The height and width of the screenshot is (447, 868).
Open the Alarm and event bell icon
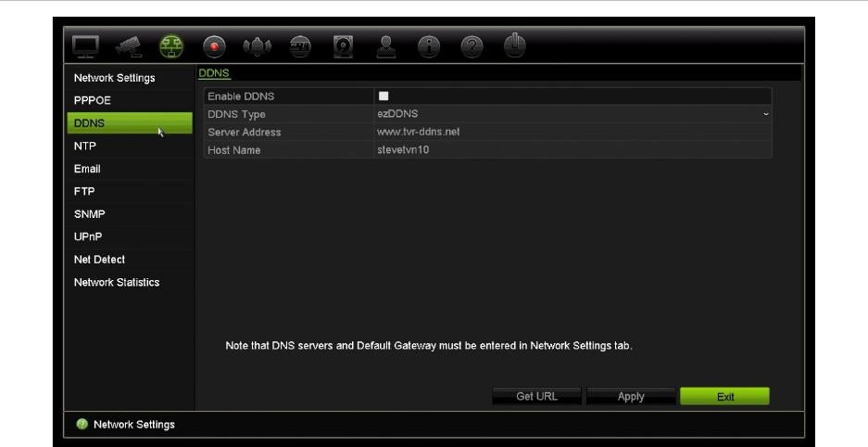(258, 46)
